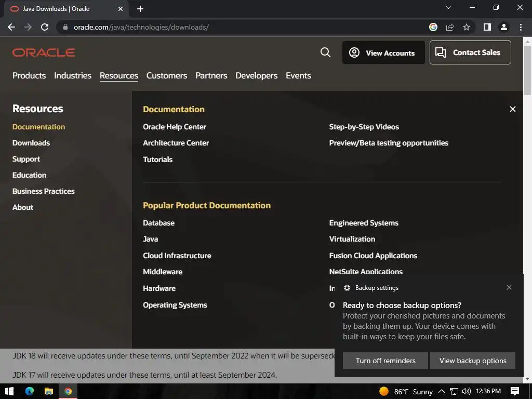Click the browser forward arrow

[x=28, y=27]
